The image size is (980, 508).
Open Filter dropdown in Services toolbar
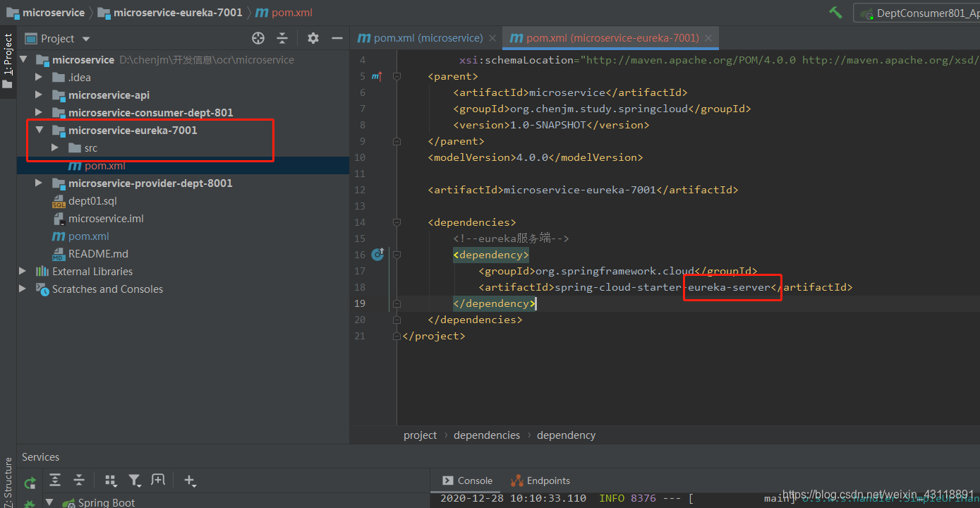click(x=135, y=480)
